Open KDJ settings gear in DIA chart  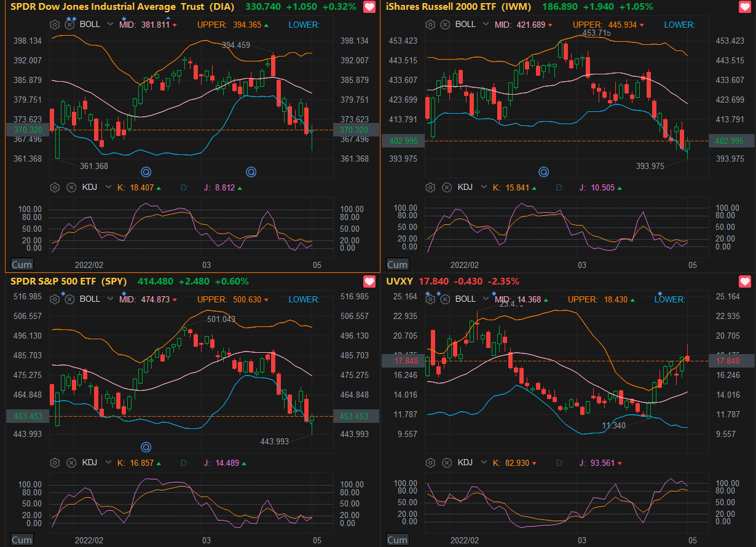point(55,188)
